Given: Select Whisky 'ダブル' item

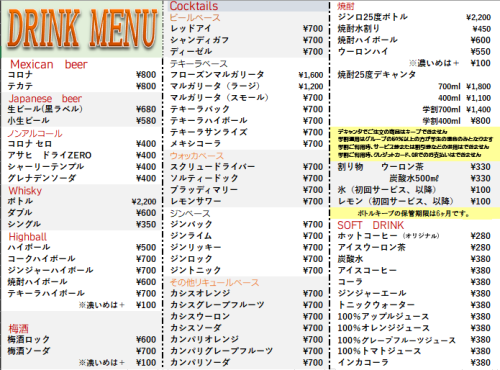Looking at the screenshot, I should coord(20,213).
